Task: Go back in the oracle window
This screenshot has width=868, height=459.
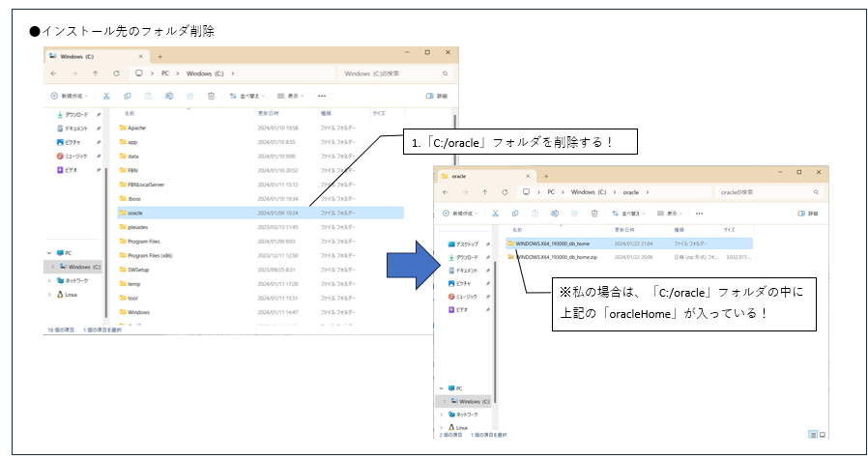Action: pos(446,192)
